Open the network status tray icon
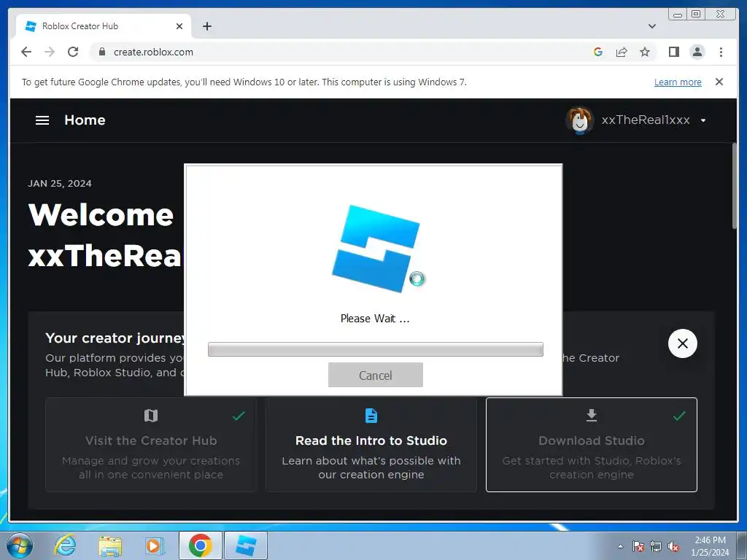Screen dimensions: 747x560 click(656, 546)
